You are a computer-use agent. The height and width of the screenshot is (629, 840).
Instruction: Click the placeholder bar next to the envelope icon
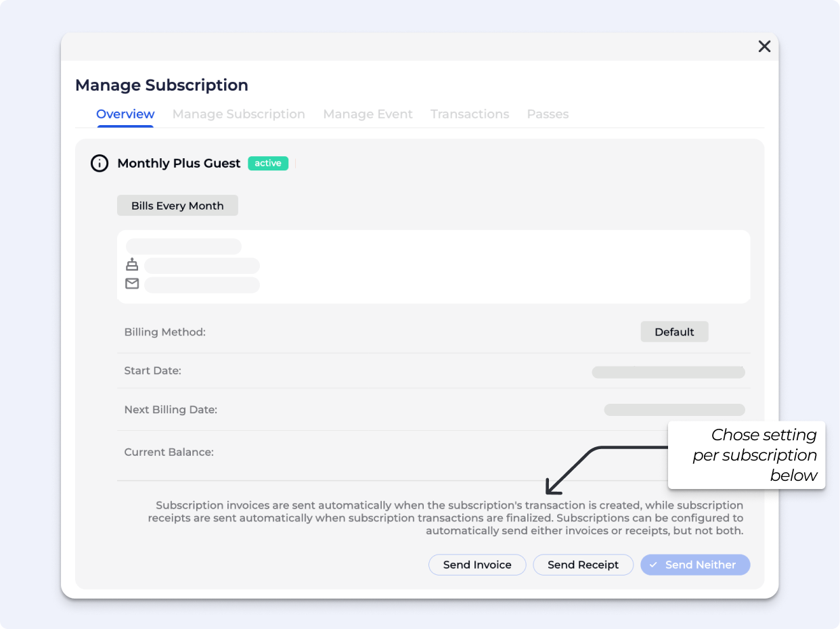[x=202, y=285]
